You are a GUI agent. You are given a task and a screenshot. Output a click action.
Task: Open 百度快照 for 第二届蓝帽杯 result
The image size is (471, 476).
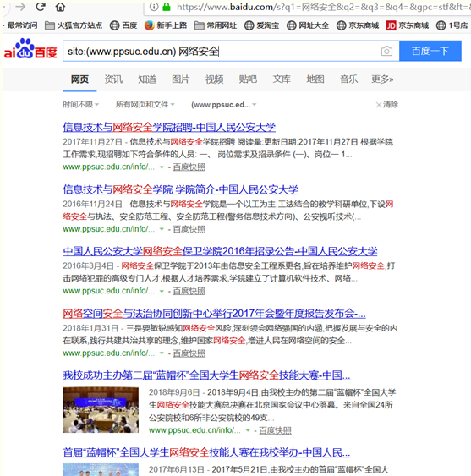pos(275,430)
